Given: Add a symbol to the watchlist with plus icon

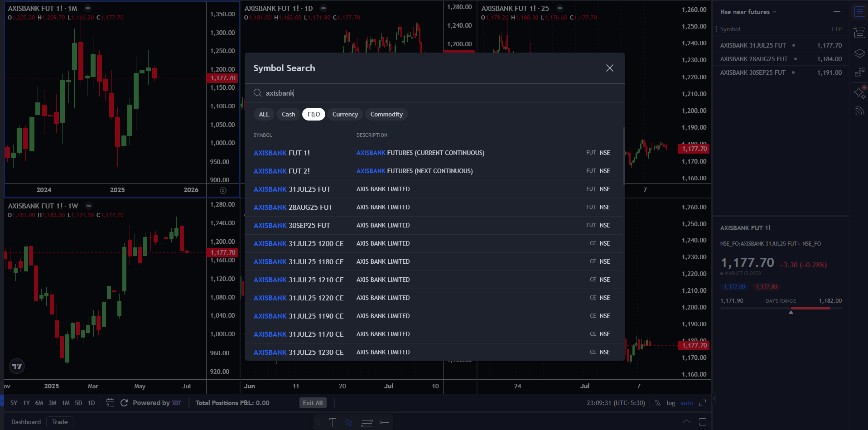Looking at the screenshot, I should 837,12.
